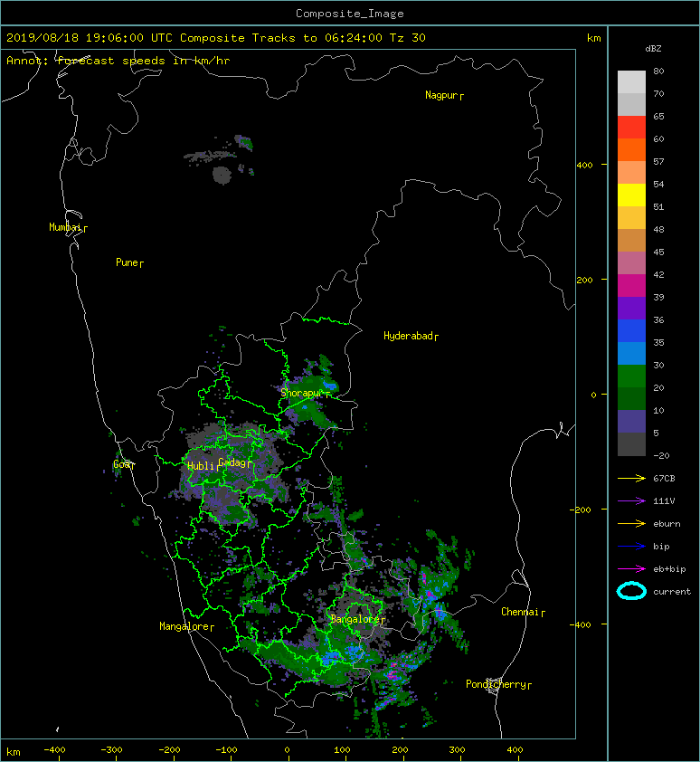Select the Bangalore city label
Viewport: 700px width, 762px height.
click(357, 619)
